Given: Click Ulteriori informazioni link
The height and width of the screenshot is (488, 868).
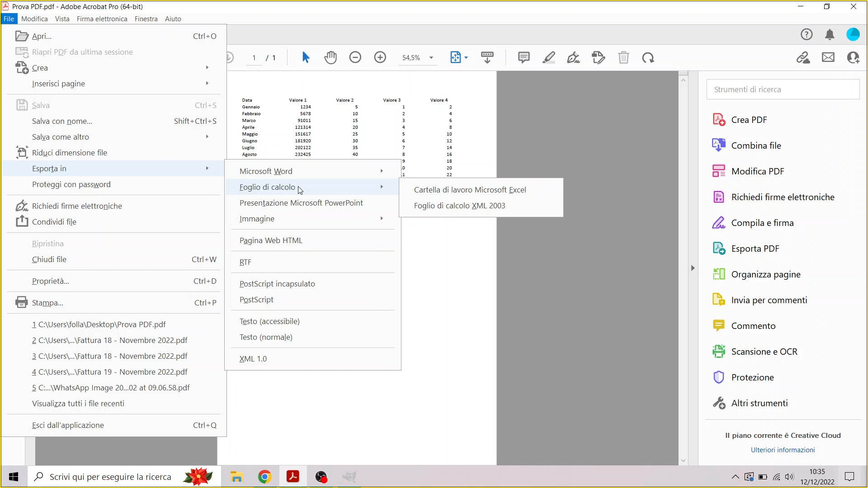Looking at the screenshot, I should pos(783,450).
